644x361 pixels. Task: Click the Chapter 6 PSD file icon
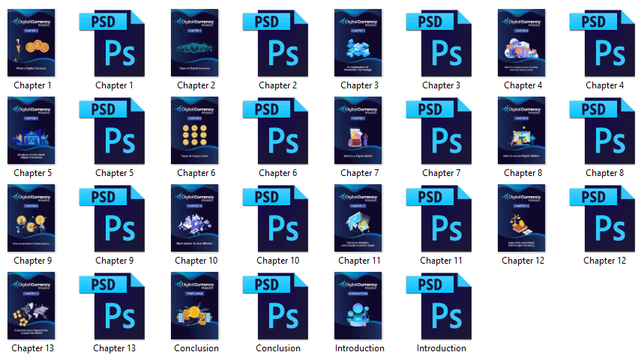click(276, 131)
